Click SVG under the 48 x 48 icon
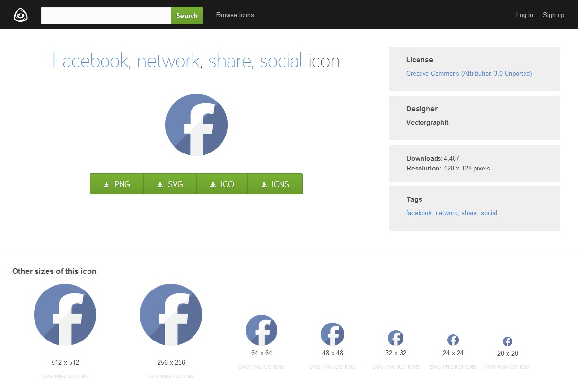The height and width of the screenshot is (392, 578). click(x=315, y=367)
